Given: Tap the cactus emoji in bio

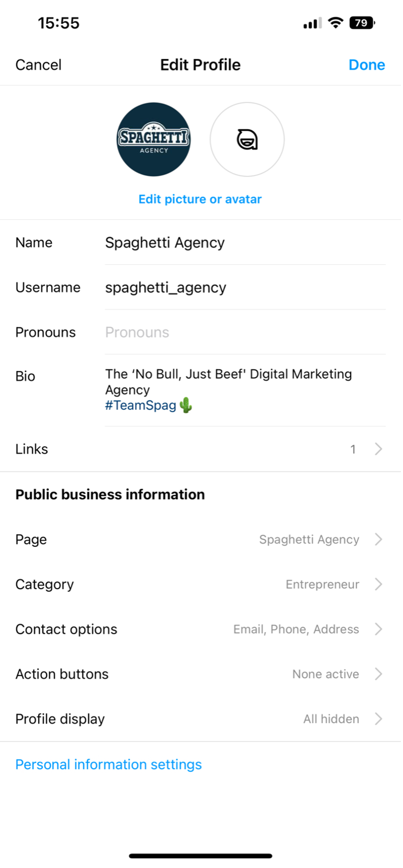Looking at the screenshot, I should [x=186, y=405].
